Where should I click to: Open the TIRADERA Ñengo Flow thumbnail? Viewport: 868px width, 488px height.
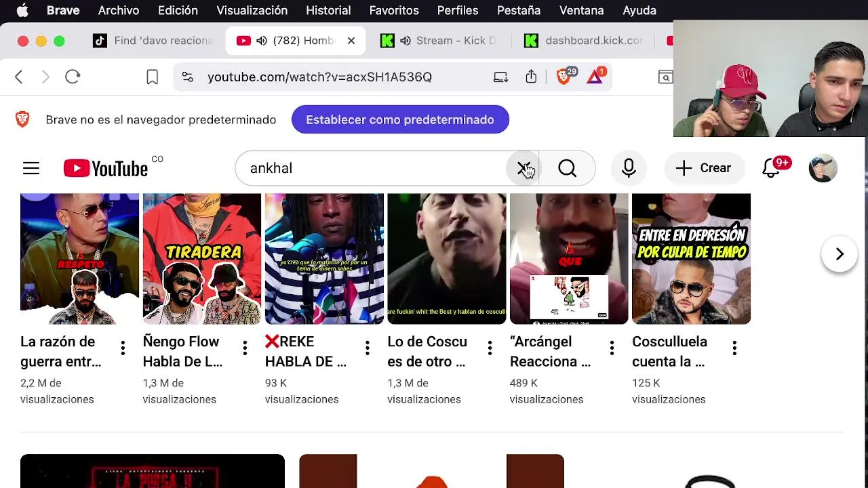click(202, 259)
